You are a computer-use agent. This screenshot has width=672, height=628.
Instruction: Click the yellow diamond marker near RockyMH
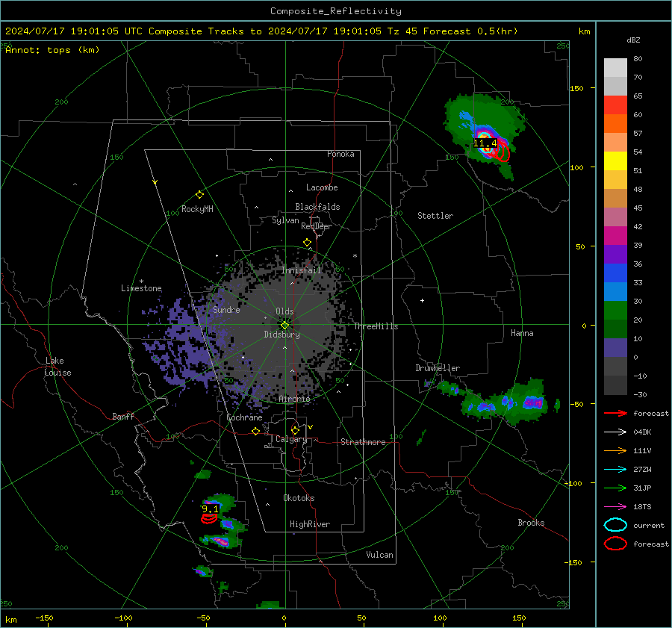pos(199,195)
